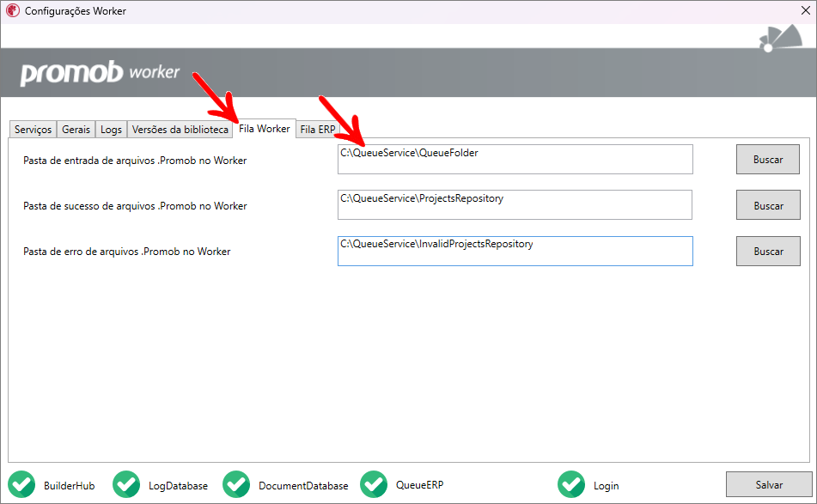This screenshot has width=817, height=504.
Task: Click the LogDatabase green check icon
Action: click(126, 484)
